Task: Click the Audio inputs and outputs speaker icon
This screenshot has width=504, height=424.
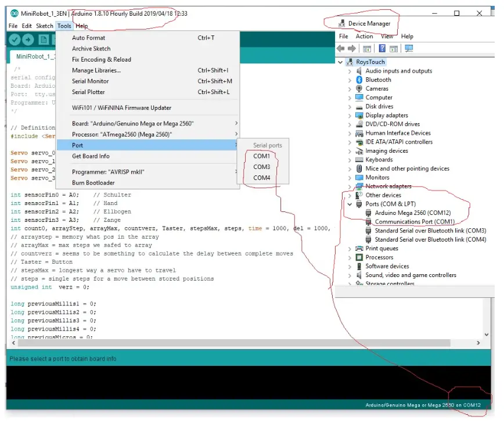Action: pos(359,71)
